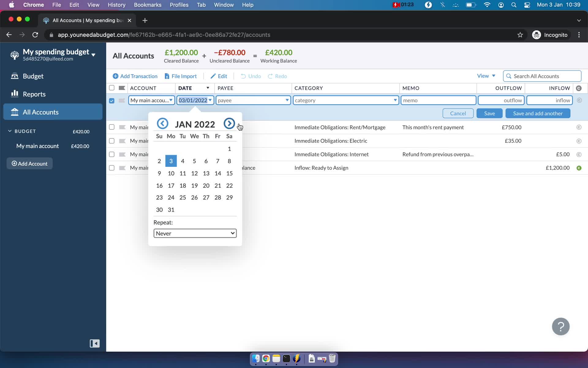588x368 pixels.
Task: Click the search magnifier icon
Action: coord(508,76)
